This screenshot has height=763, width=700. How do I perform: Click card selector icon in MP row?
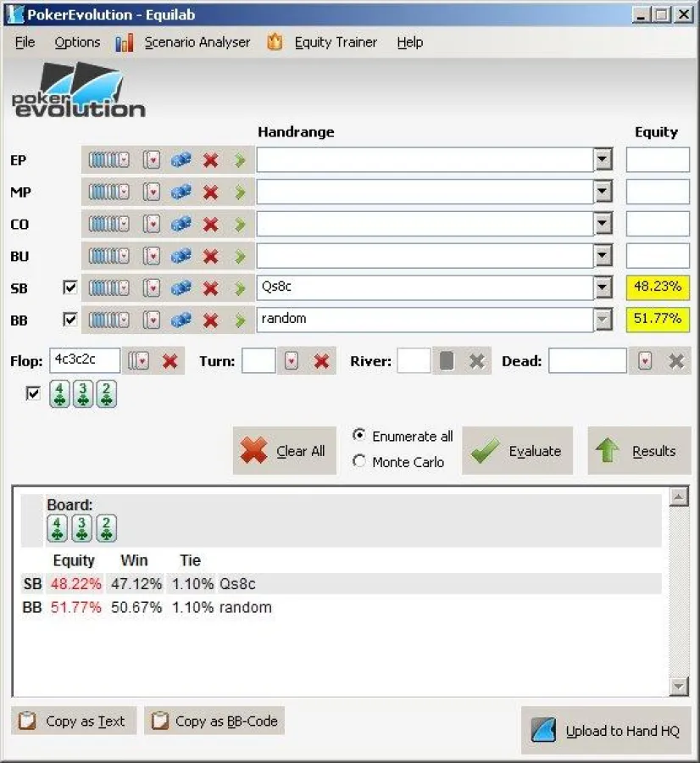tap(152, 192)
